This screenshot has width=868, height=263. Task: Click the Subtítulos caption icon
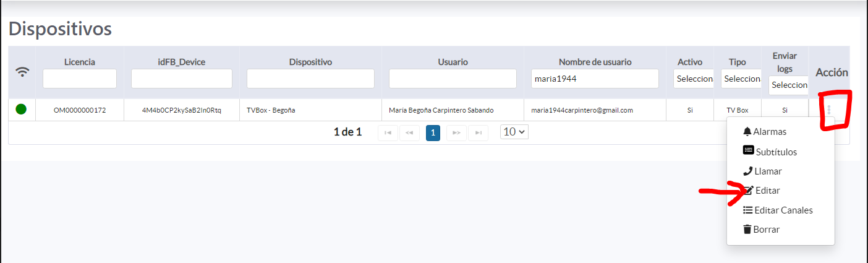(x=748, y=150)
